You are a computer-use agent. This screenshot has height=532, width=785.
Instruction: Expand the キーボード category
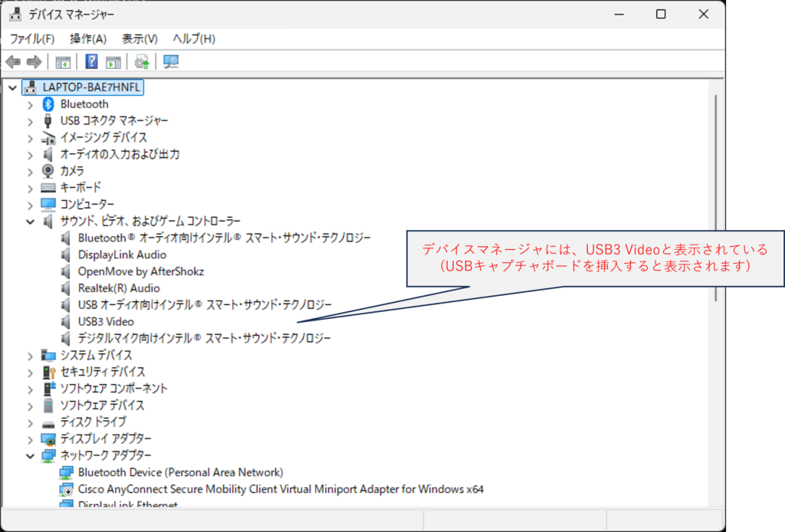(x=30, y=188)
